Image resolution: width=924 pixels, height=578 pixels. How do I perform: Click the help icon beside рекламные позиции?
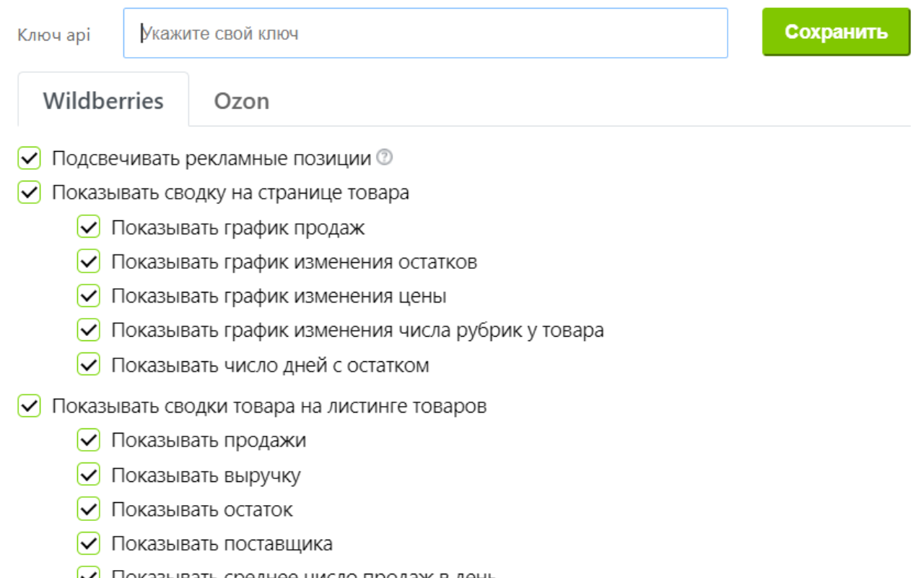click(385, 157)
